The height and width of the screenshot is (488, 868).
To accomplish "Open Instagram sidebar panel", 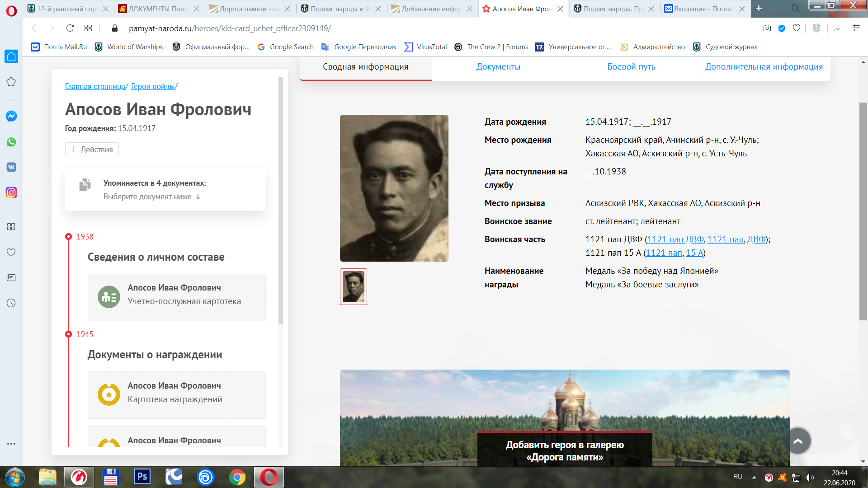I will point(11,192).
